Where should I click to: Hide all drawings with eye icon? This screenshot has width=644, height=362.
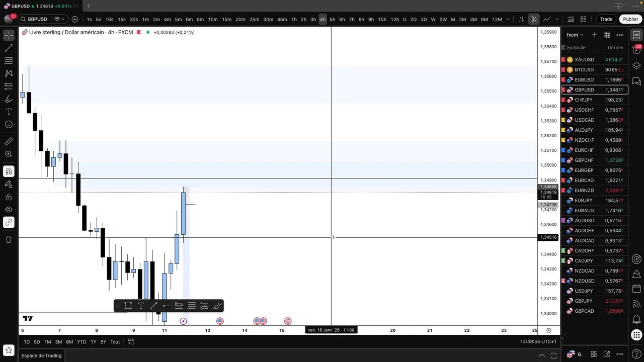(x=9, y=210)
